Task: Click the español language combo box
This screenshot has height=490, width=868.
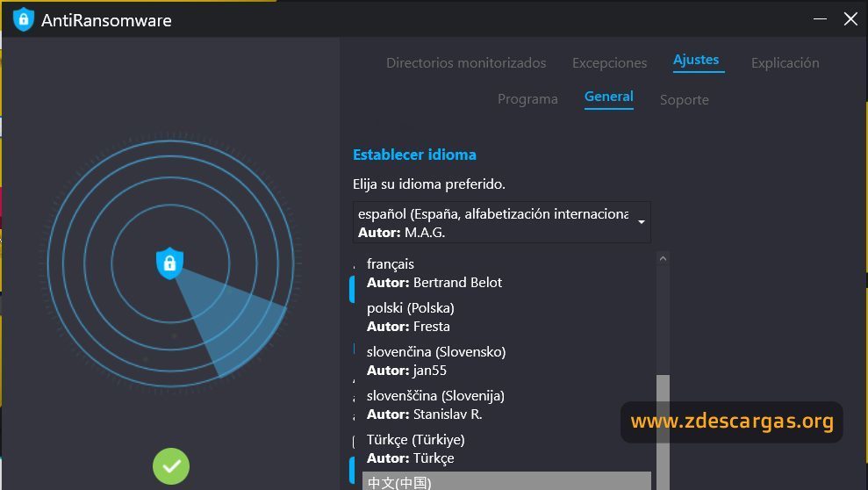Action: (501, 222)
